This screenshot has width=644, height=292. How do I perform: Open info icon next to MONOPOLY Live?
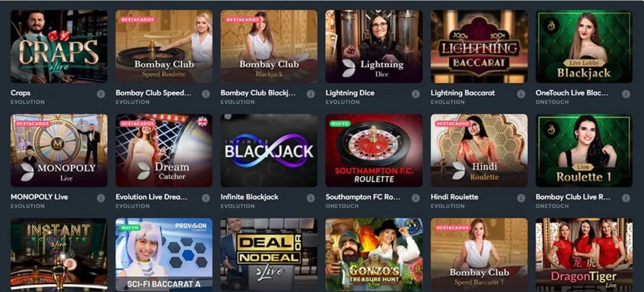coord(101,198)
